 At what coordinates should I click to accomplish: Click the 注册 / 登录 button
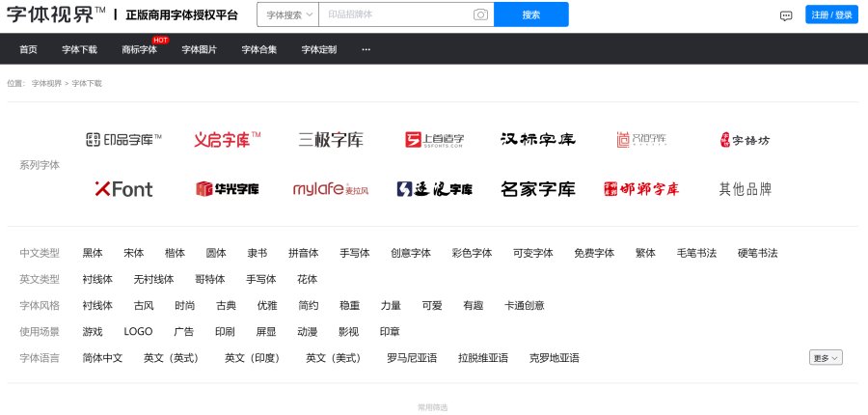[831, 15]
